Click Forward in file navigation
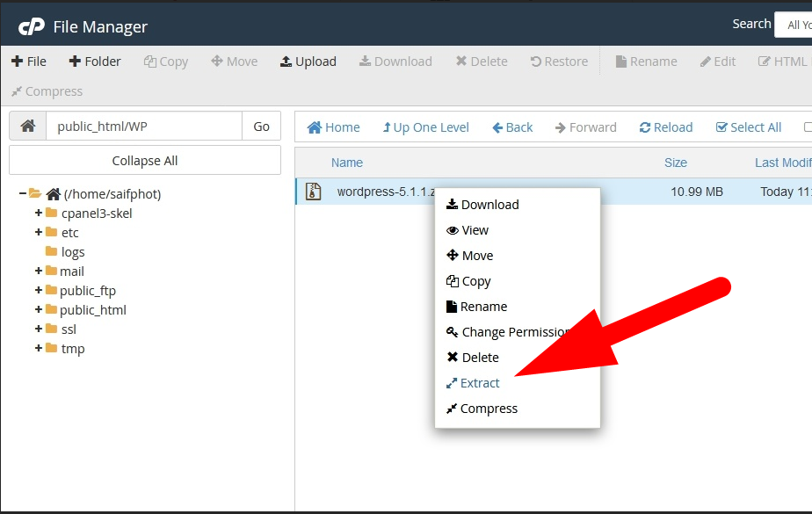The height and width of the screenshot is (514, 812). click(x=585, y=127)
